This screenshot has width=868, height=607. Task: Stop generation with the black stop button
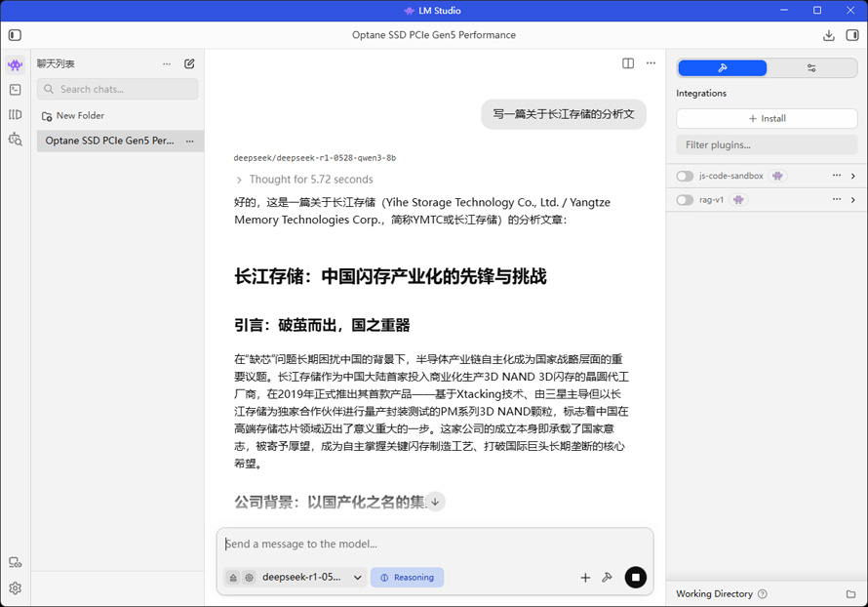(635, 577)
